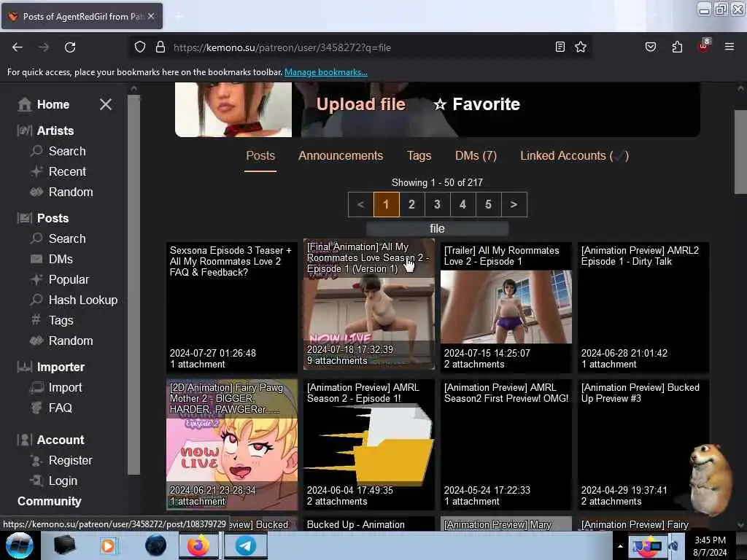Close the sidebar with the X icon
This screenshot has height=560, width=747.
(x=106, y=104)
